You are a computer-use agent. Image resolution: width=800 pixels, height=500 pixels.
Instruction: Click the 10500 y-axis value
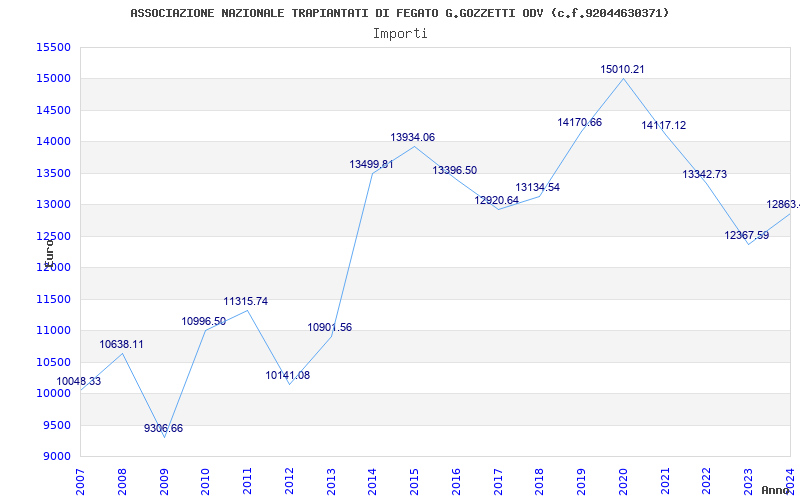53,362
